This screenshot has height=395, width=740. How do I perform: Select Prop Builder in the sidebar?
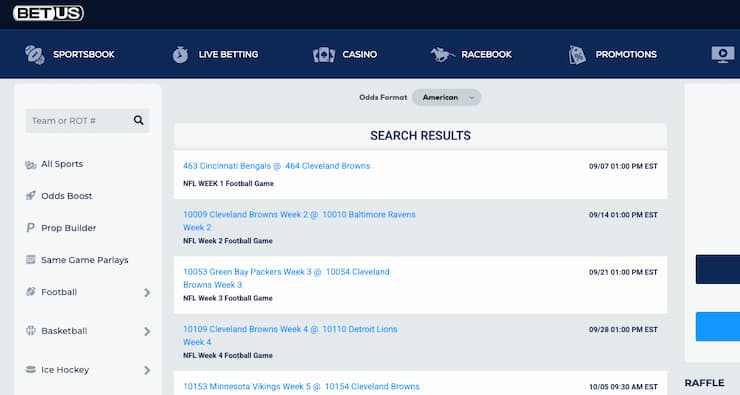[x=68, y=228]
